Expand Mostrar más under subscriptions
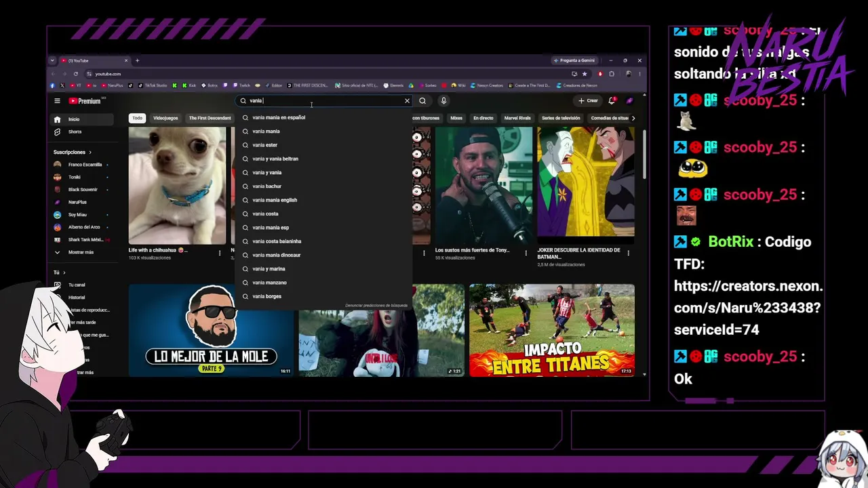 83,252
